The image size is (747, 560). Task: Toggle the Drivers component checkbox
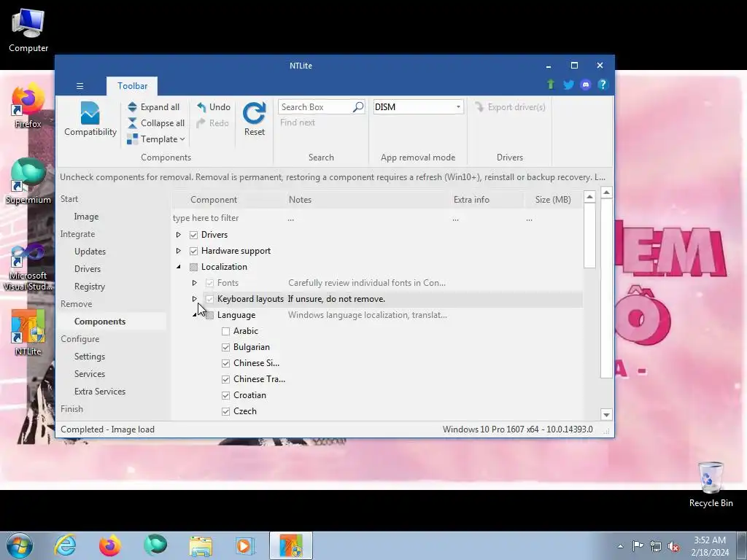193,235
